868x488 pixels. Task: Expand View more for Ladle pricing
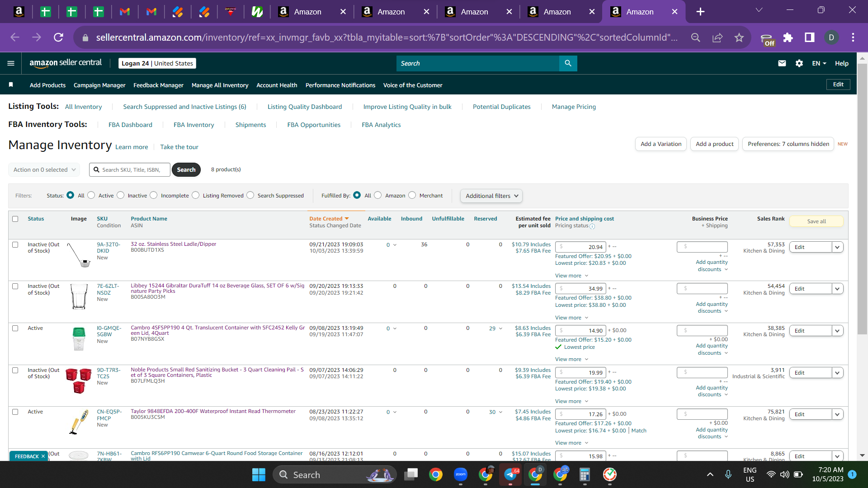(x=571, y=276)
